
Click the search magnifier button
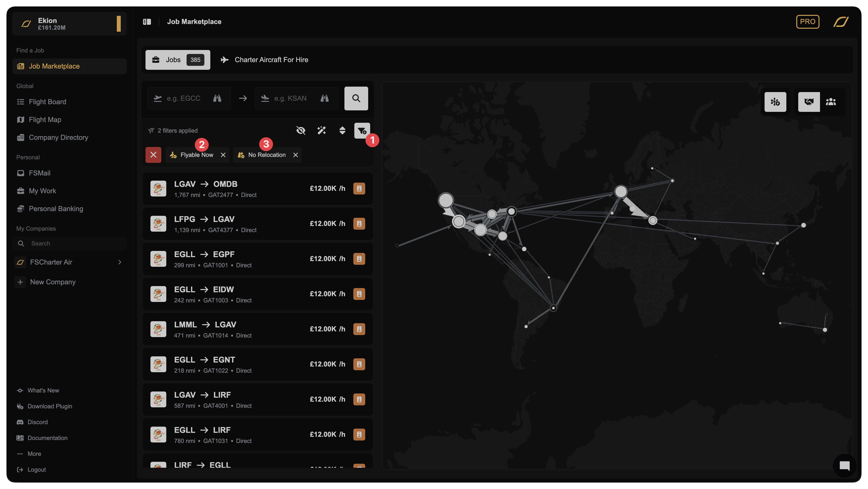pyautogui.click(x=356, y=98)
